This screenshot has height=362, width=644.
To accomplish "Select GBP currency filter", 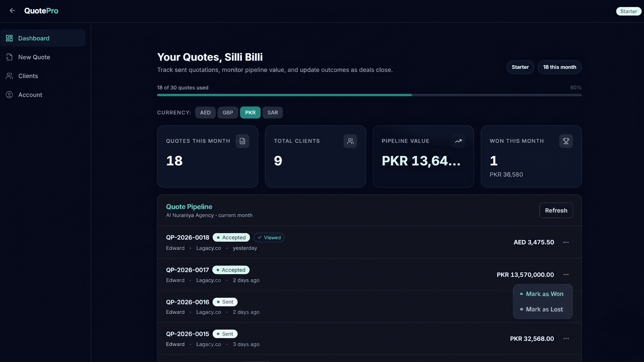I will coord(228,112).
